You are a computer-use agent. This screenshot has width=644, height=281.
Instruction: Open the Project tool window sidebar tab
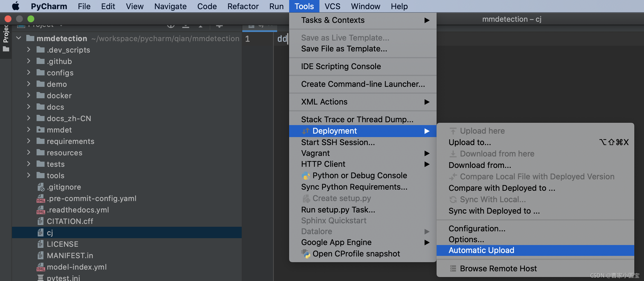6,34
